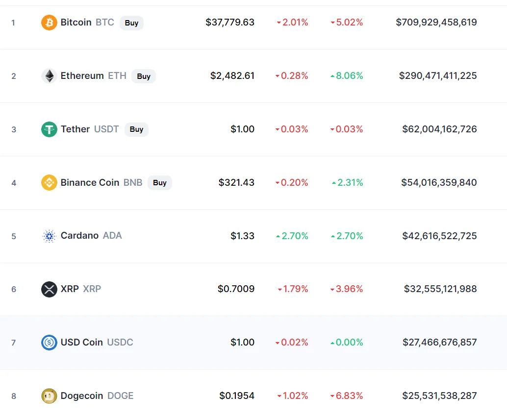Screen dimensions: 507x420
Task: Click the green Tether logo icon
Action: point(49,129)
